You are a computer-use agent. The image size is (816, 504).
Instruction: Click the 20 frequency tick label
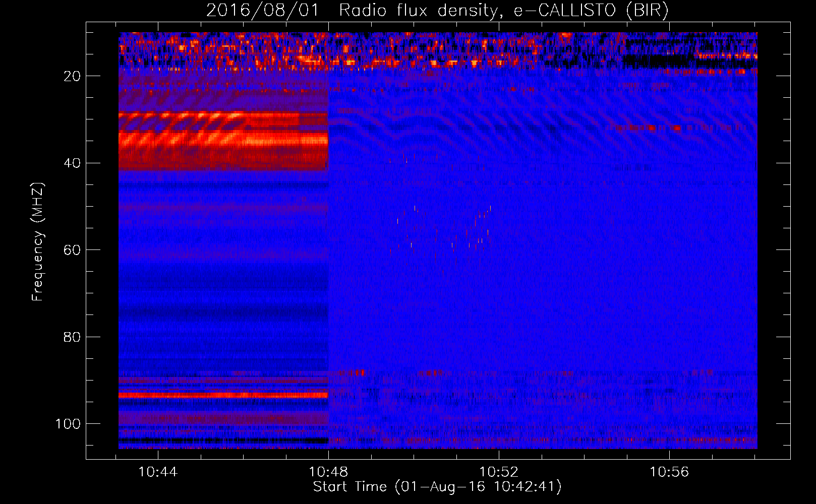72,77
